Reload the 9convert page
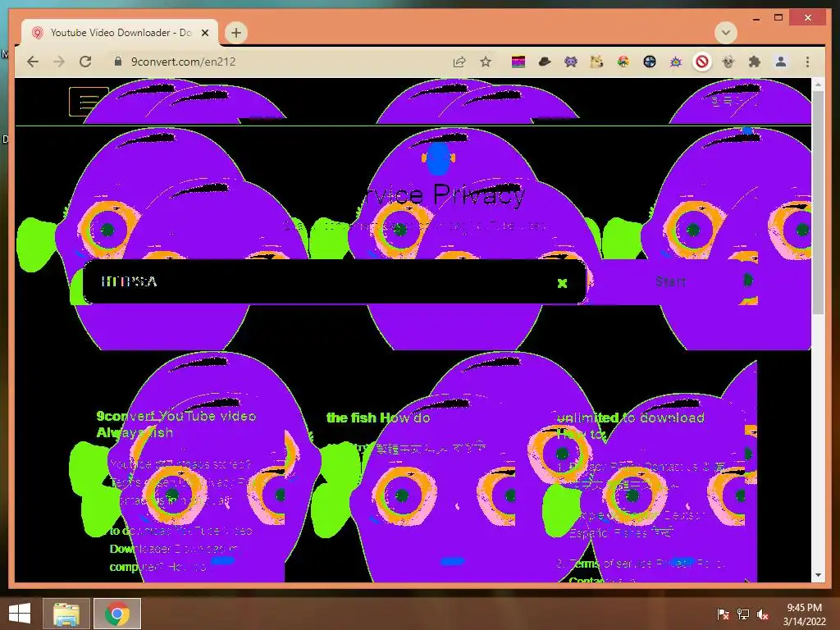840x630 pixels. (x=85, y=62)
